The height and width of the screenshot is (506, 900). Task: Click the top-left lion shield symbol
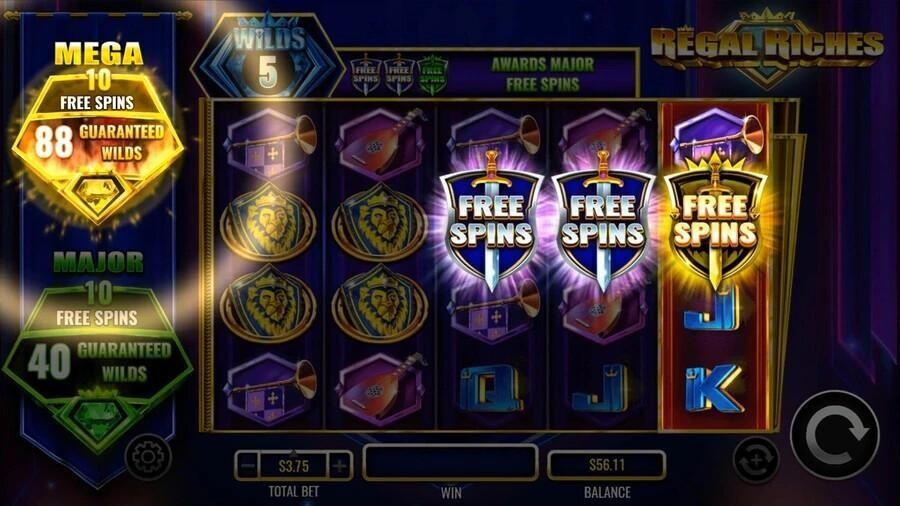(x=268, y=222)
